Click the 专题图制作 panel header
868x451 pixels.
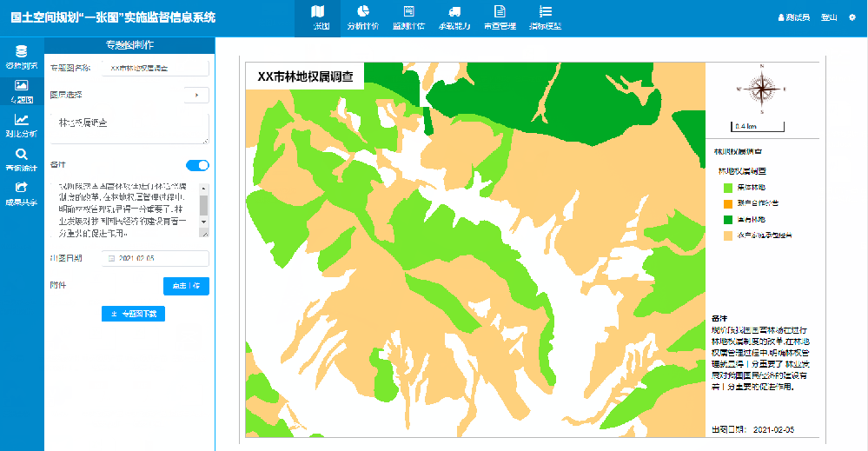[129, 45]
